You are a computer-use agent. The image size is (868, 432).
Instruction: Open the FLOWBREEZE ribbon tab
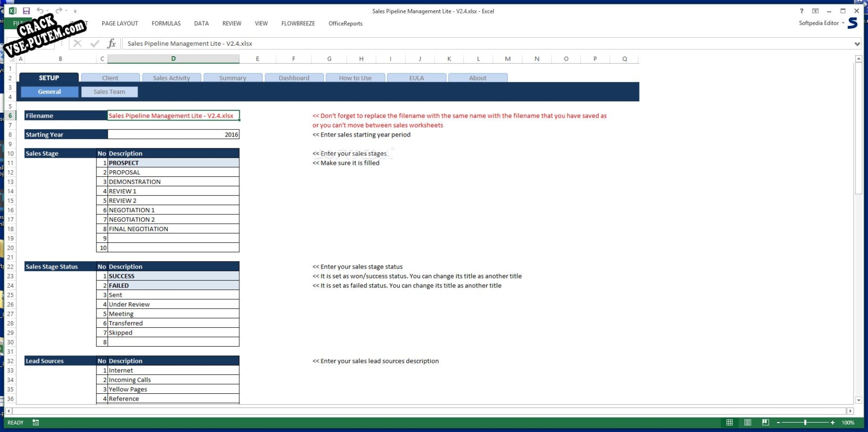[x=298, y=23]
